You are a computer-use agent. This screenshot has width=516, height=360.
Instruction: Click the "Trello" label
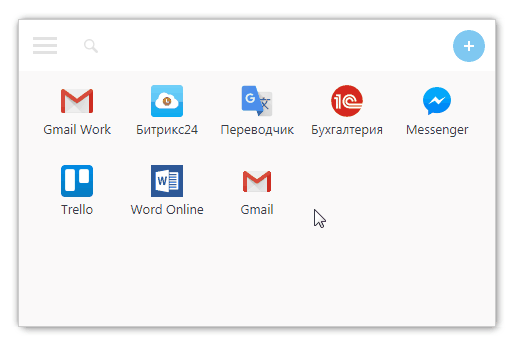[x=77, y=210]
